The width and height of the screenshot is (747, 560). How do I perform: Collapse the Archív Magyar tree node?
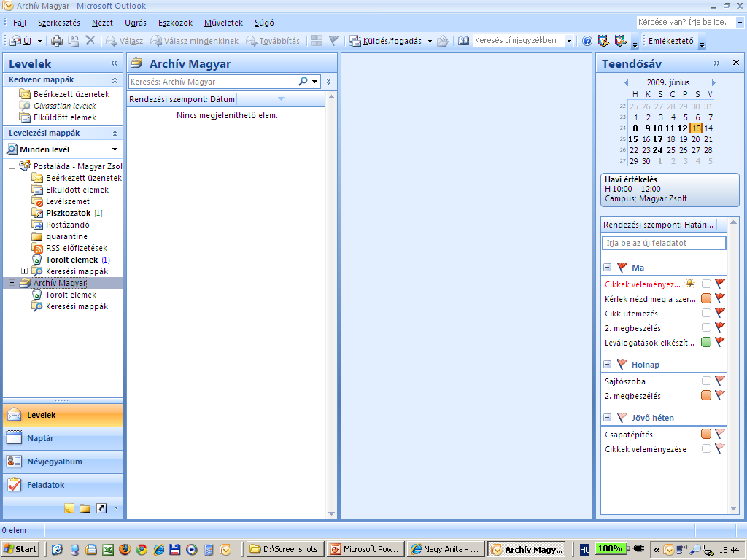pyautogui.click(x=12, y=282)
